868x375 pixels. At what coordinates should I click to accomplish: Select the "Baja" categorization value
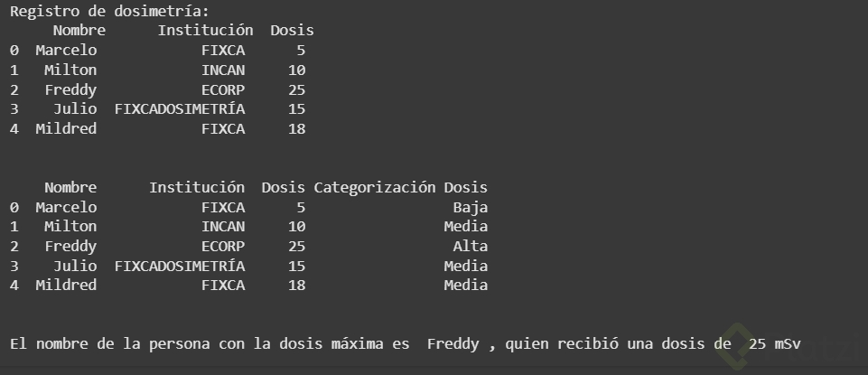(470, 208)
